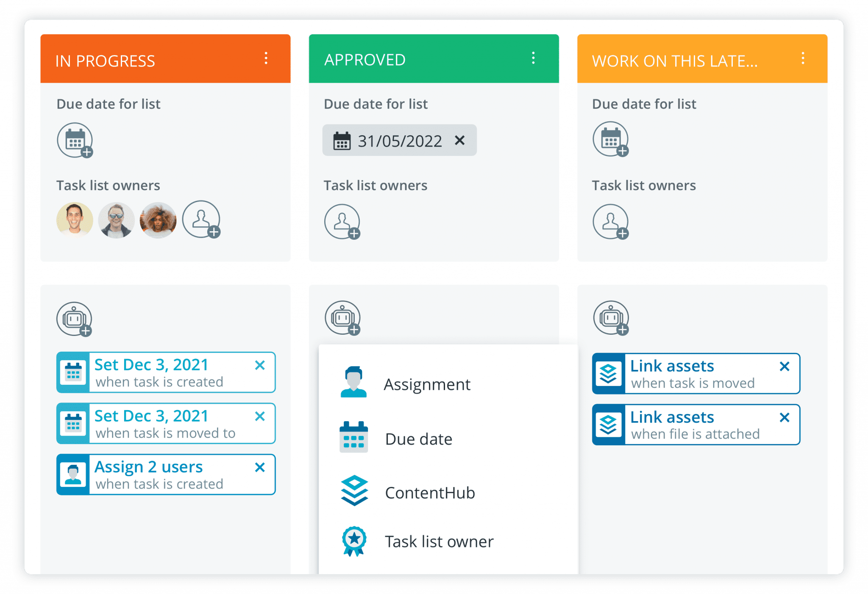Open the Approved column options menu

click(533, 58)
